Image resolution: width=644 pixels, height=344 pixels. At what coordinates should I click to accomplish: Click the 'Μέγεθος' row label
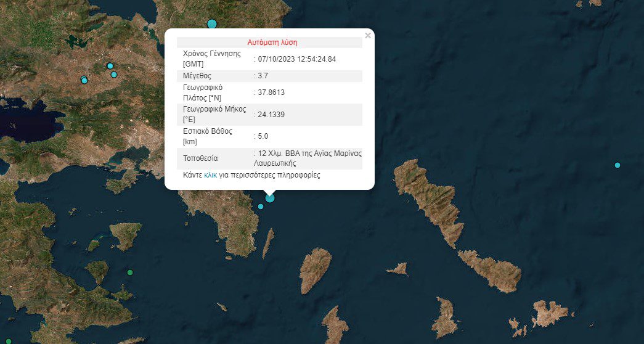click(197, 76)
